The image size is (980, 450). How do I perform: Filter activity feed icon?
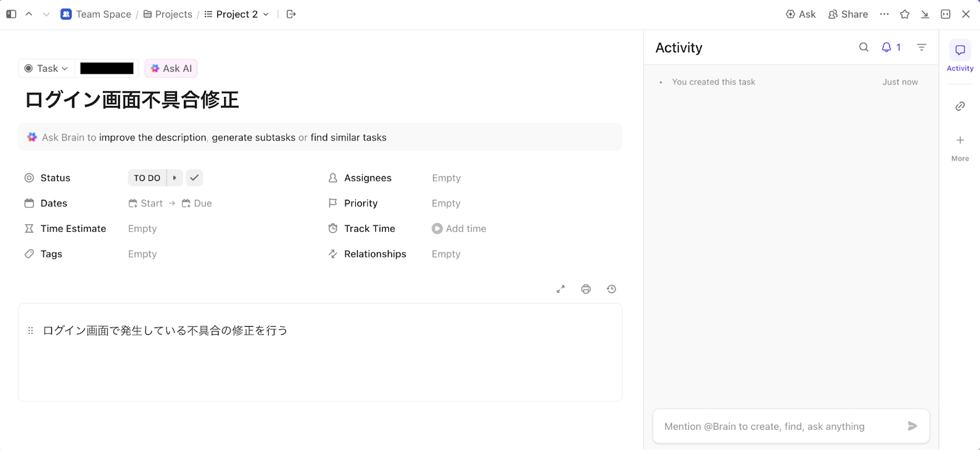921,47
